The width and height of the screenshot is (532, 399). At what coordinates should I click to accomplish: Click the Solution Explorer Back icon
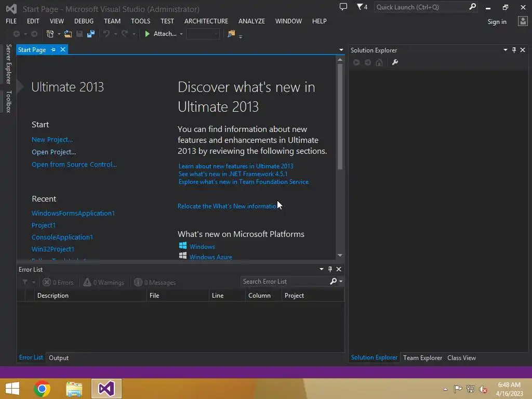click(x=356, y=62)
